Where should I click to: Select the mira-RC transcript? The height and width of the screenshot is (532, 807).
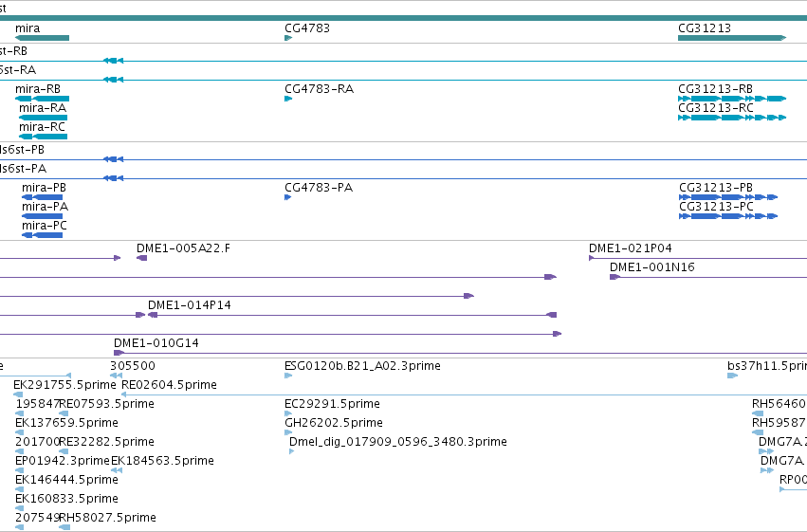(x=44, y=137)
